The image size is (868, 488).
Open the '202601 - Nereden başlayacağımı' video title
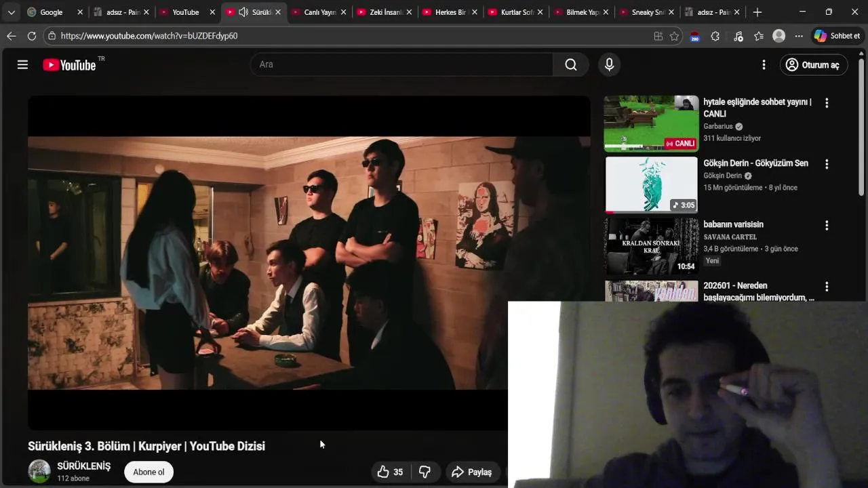[759, 291]
